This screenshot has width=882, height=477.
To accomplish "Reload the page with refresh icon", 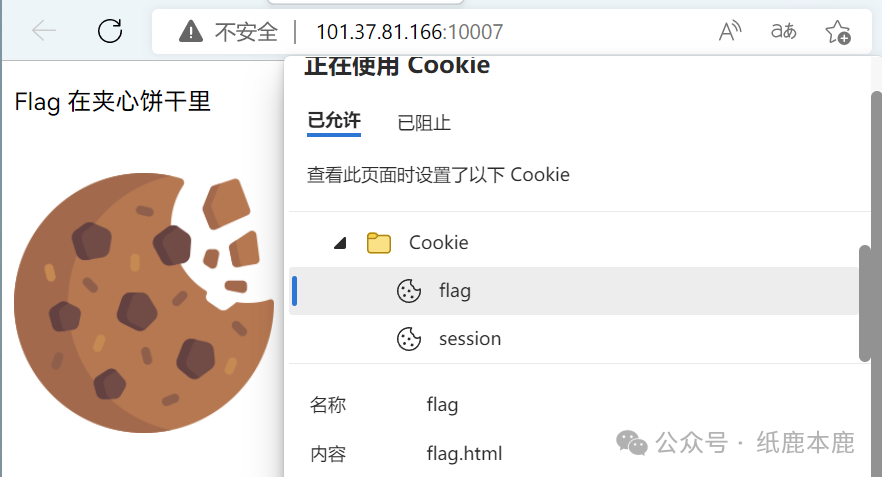I will (110, 31).
